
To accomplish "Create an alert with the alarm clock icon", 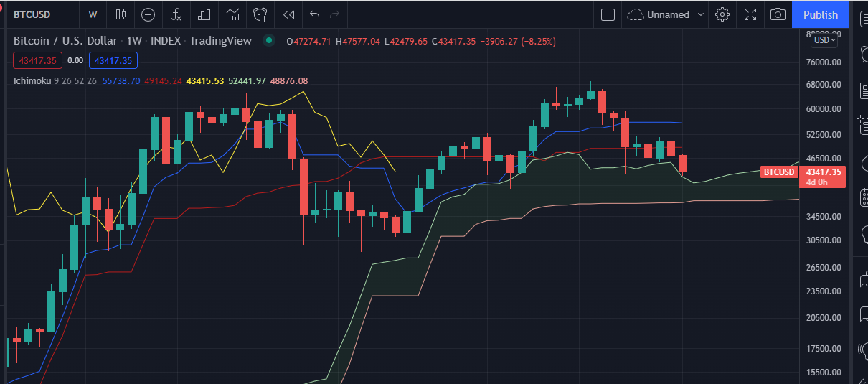I will point(260,14).
